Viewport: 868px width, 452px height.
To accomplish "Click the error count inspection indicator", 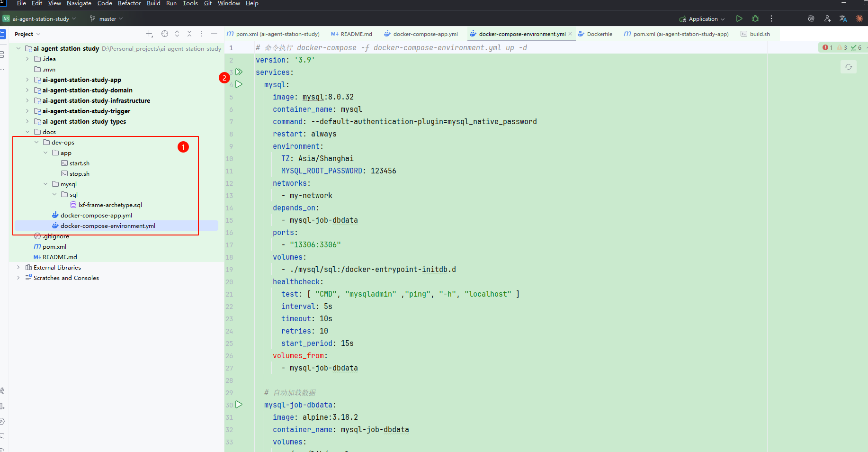I will 827,47.
